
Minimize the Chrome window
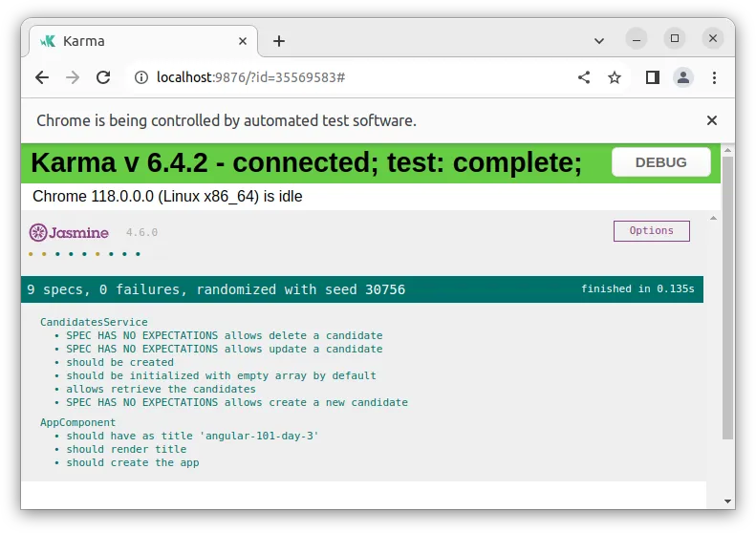point(637,39)
